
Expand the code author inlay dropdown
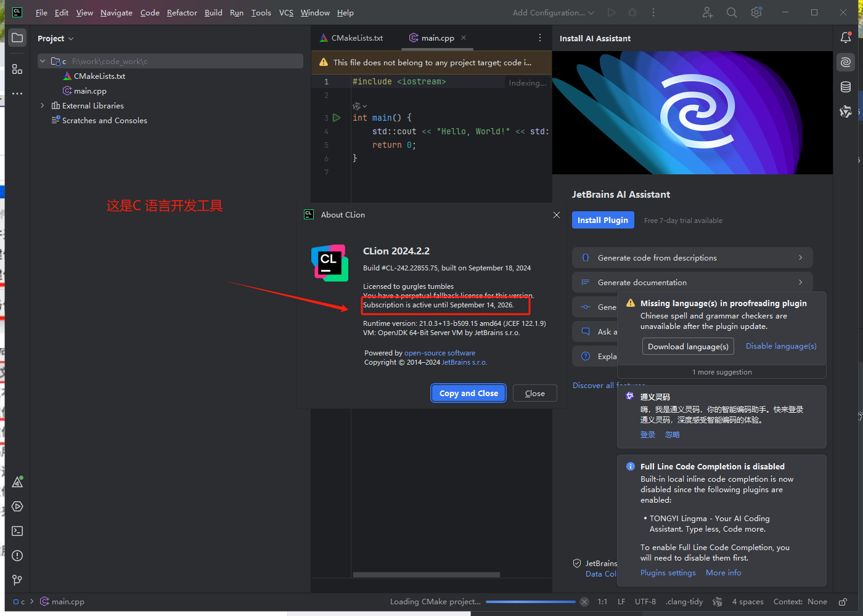tap(359, 106)
